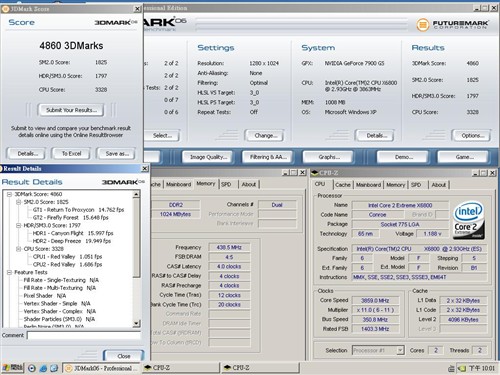Close the Result Details dialog via Close button
Viewport: 500px width, 375px height.
pos(124,356)
